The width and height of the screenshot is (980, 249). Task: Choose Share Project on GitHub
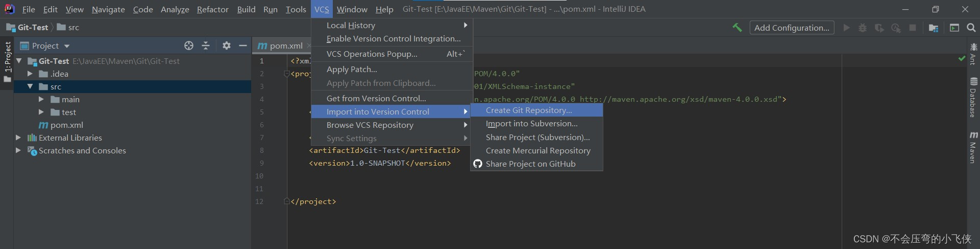click(530, 164)
